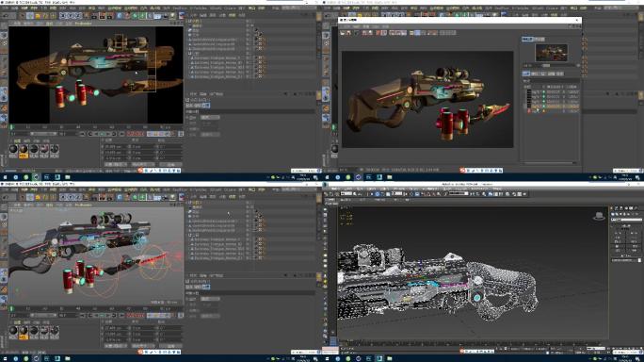Click Apply button in bottom-left Coordinates Manager
Image resolution: width=644 pixels, height=362 pixels.
(170, 346)
